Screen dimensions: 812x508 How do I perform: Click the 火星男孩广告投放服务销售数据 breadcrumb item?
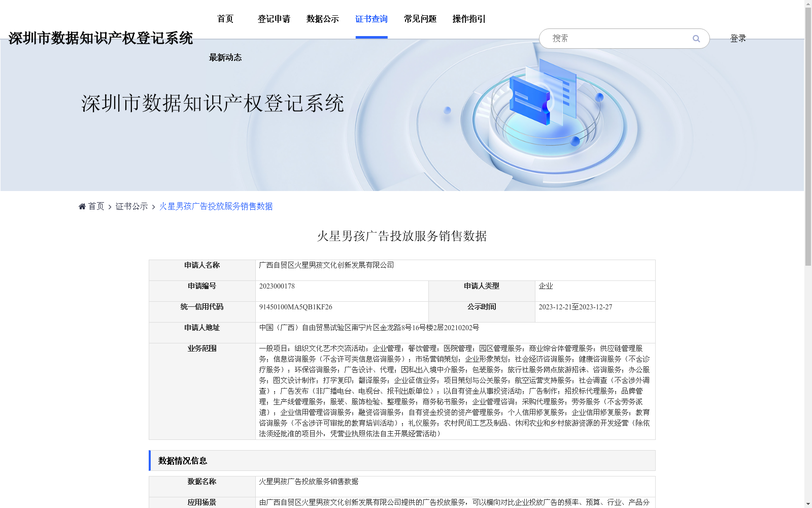tap(216, 206)
